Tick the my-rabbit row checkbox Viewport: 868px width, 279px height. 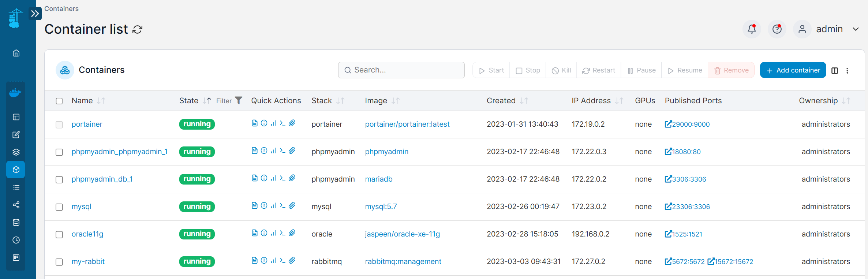click(59, 262)
